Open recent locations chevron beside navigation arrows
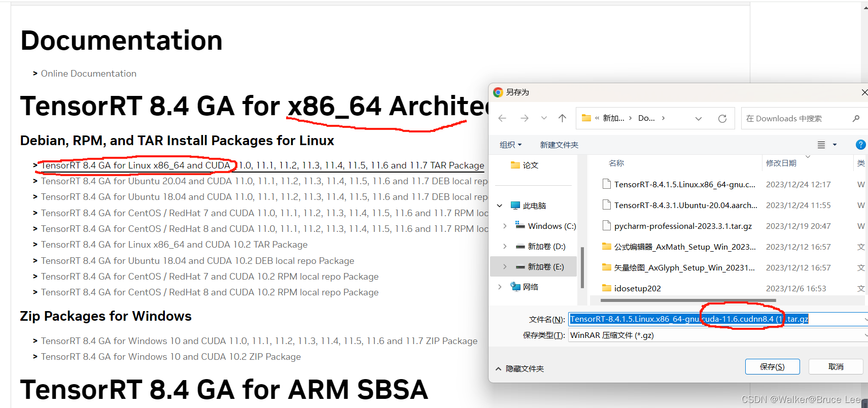Screen dimensions: 868x408 pos(544,118)
